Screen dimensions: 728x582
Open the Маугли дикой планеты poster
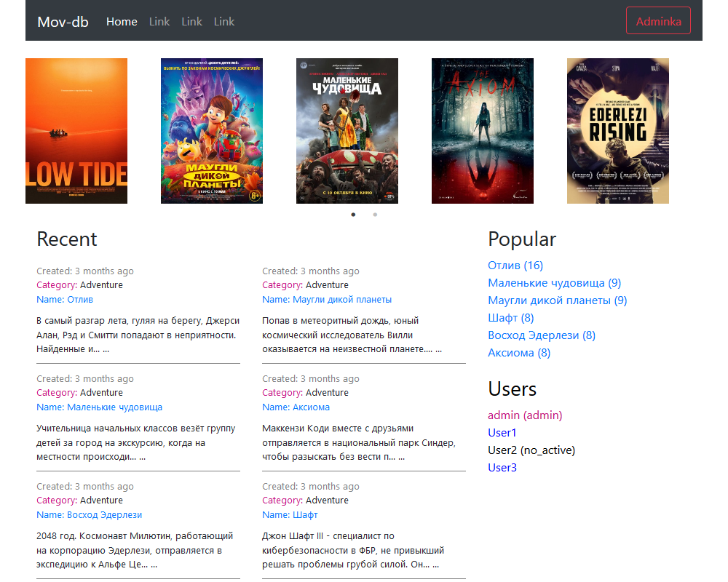click(212, 131)
